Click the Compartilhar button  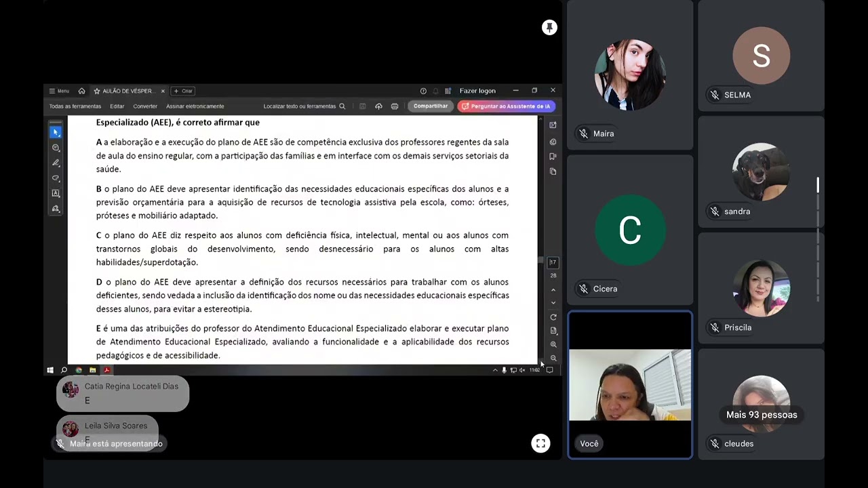click(431, 106)
